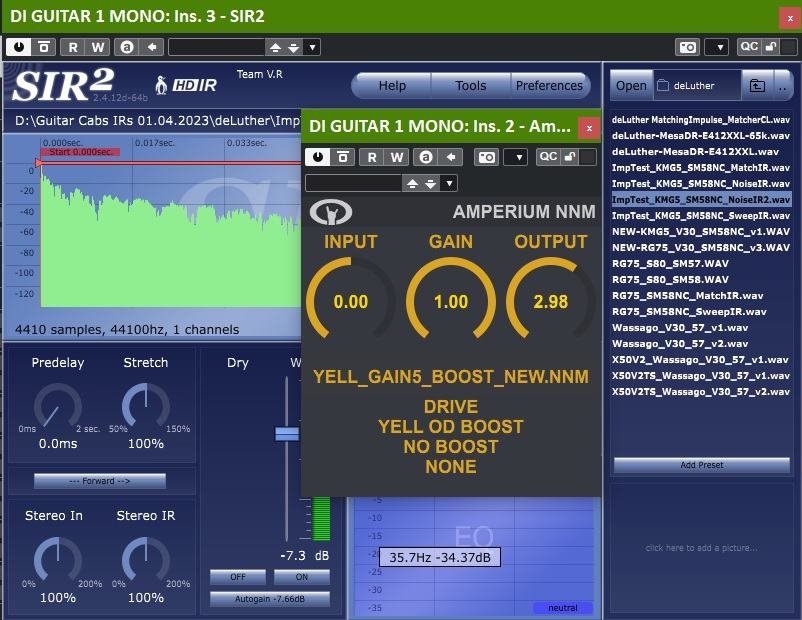Click the ON button
This screenshot has width=802, height=620.
click(302, 577)
